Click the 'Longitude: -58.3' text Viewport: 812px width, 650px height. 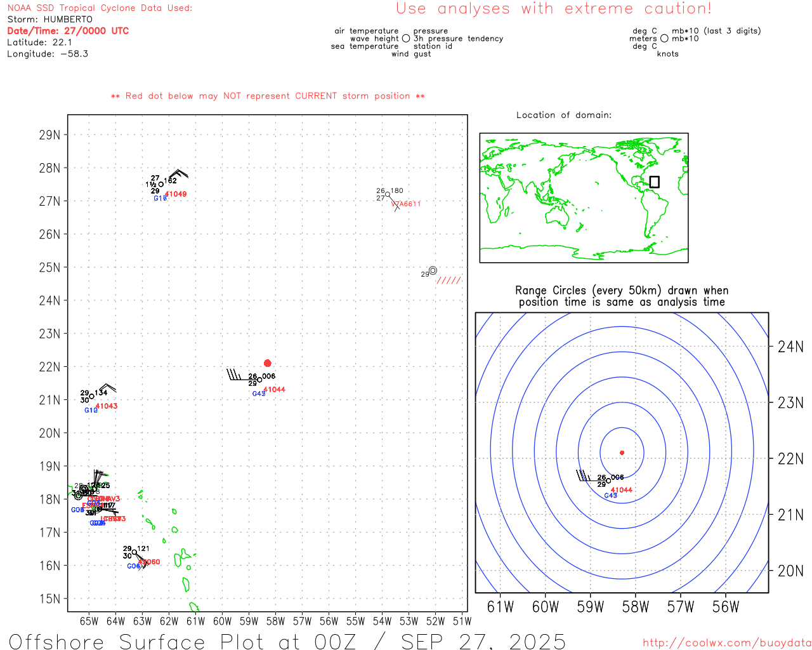(48, 54)
